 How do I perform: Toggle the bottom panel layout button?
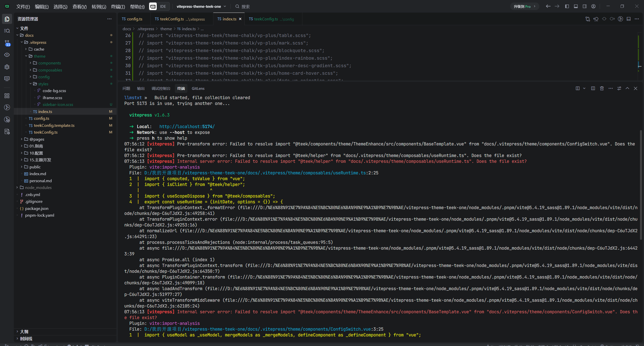tap(576, 6)
